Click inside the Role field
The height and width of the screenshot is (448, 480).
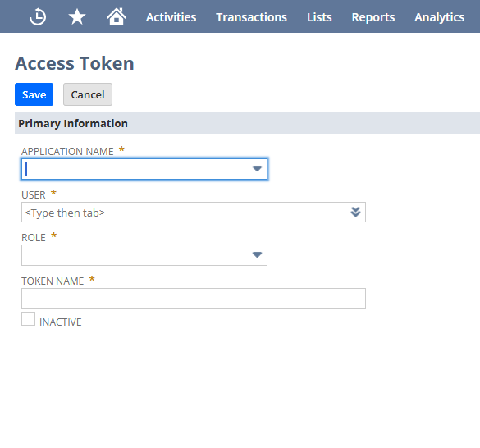pos(144,255)
